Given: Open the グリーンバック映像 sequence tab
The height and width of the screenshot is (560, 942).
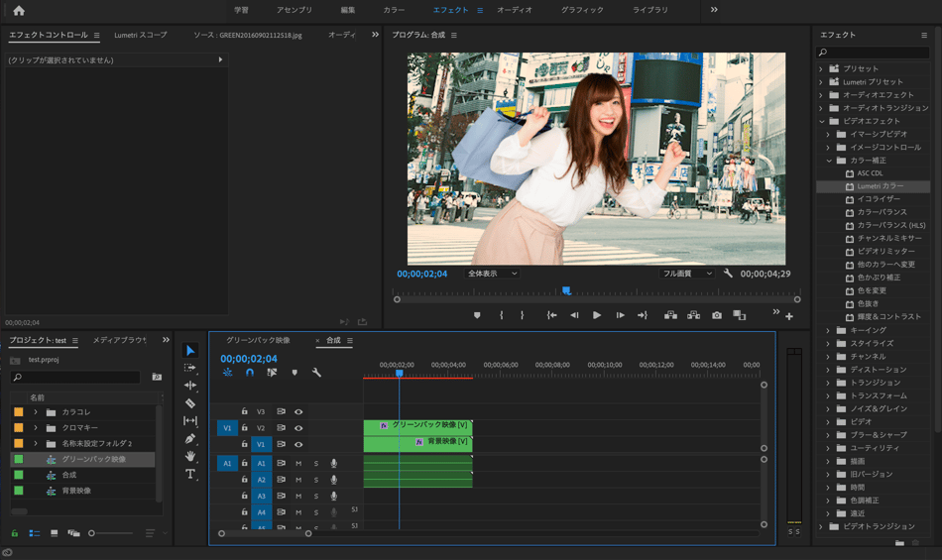Looking at the screenshot, I should point(258,340).
